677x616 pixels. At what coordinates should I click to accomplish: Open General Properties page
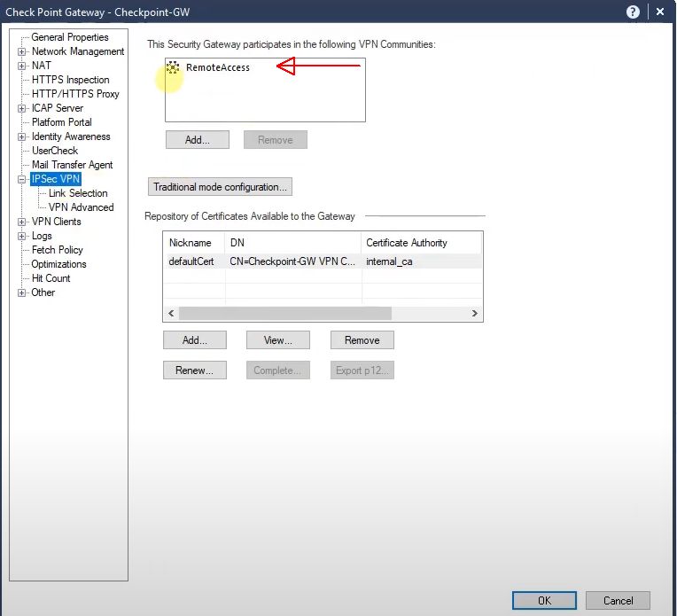[69, 37]
